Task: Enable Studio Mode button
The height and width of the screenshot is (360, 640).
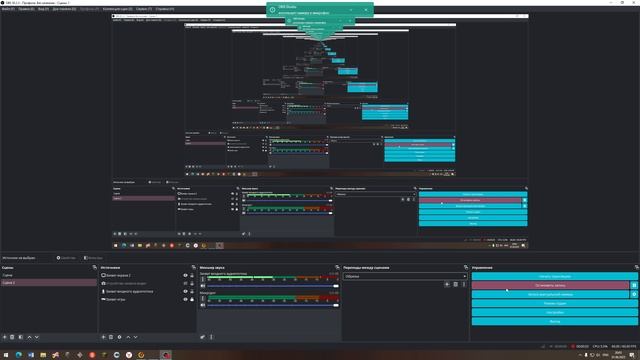Action: [x=555, y=303]
